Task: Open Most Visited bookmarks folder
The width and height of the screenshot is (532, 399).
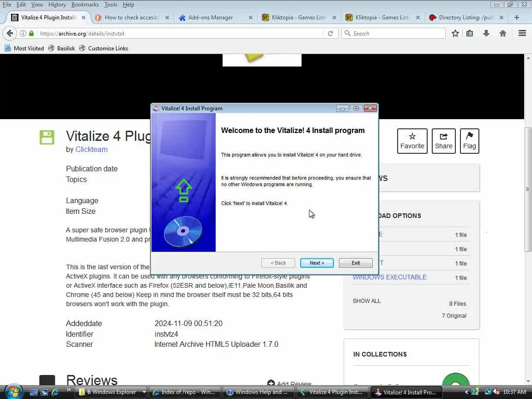Action: tap(24, 48)
